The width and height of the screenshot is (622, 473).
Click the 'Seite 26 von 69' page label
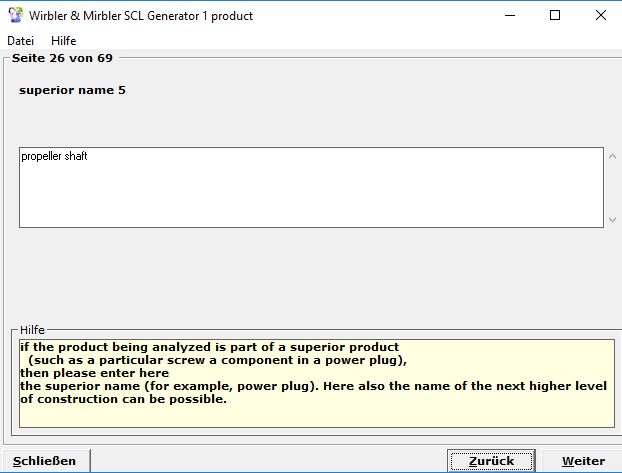click(62, 58)
